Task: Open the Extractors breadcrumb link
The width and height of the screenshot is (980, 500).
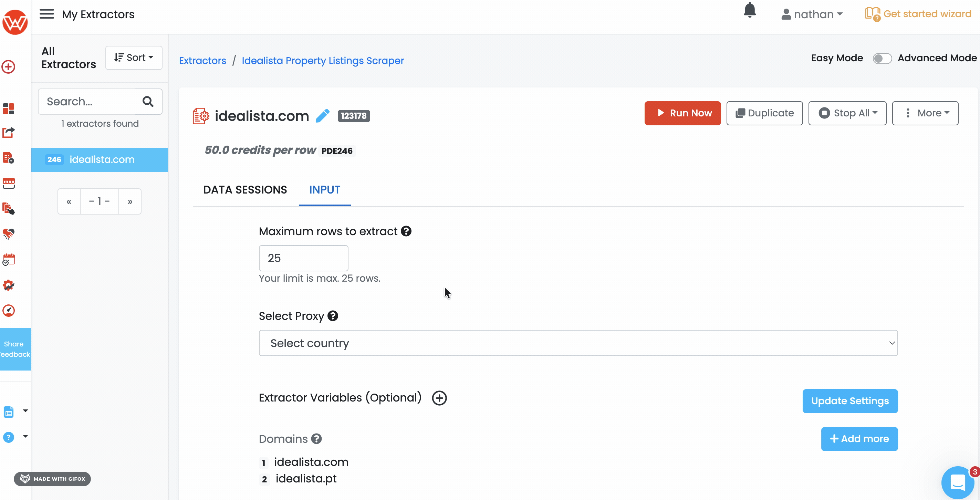Action: click(x=202, y=61)
